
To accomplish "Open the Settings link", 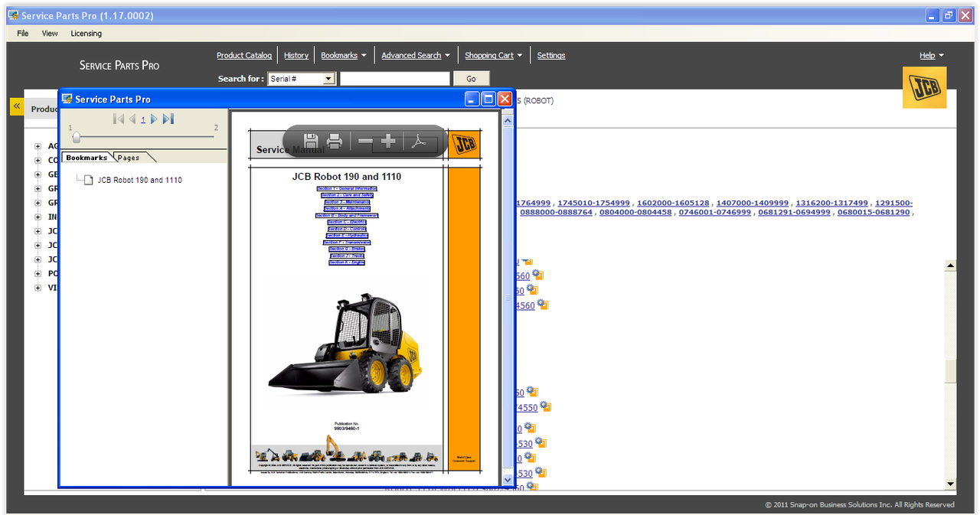I will click(551, 55).
